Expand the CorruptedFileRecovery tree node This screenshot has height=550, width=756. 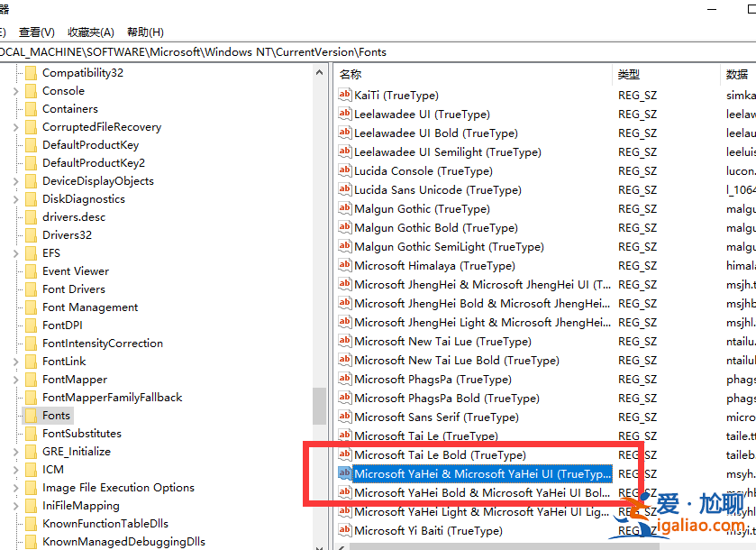coord(16,126)
